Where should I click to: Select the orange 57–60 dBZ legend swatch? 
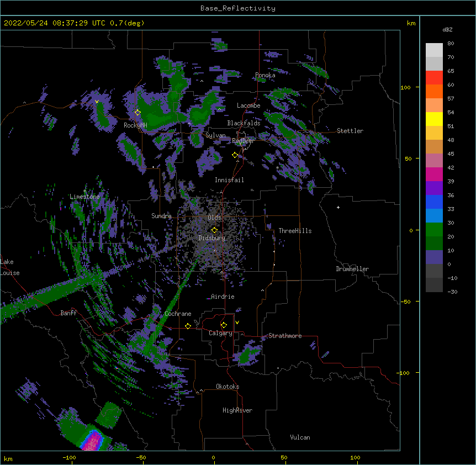[434, 91]
